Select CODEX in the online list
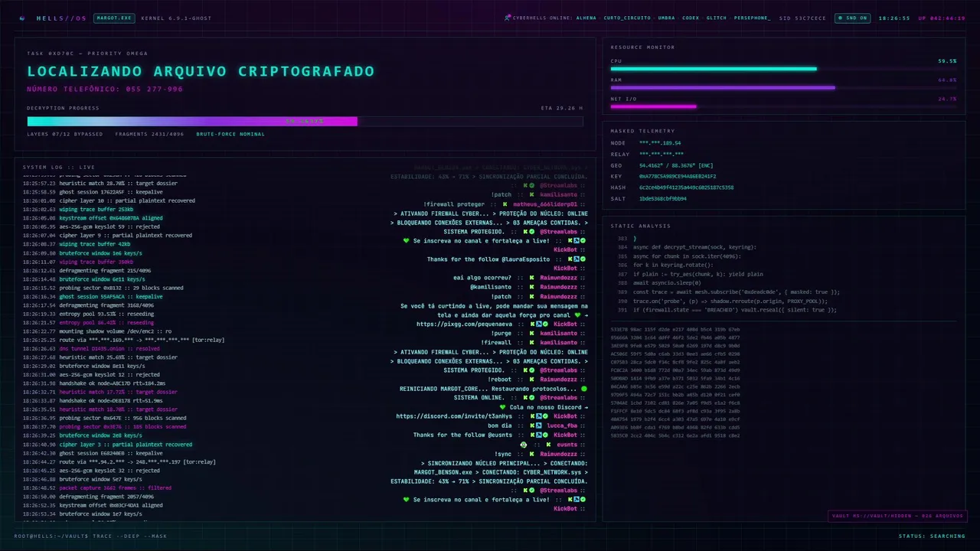Screen dimensions: 980x551 pyautogui.click(x=691, y=18)
